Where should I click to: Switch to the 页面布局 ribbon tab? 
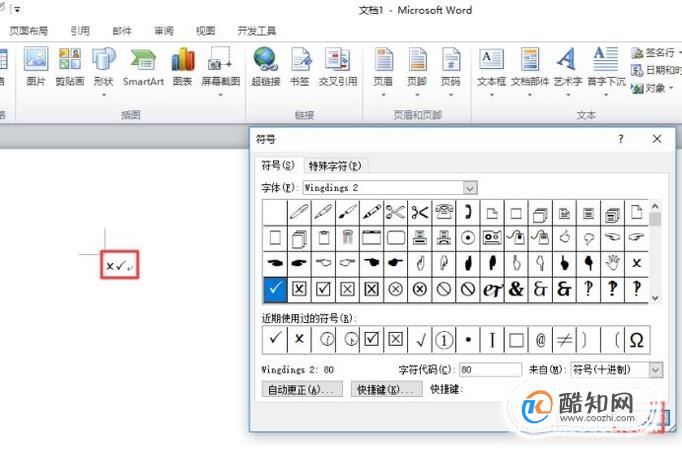[29, 31]
